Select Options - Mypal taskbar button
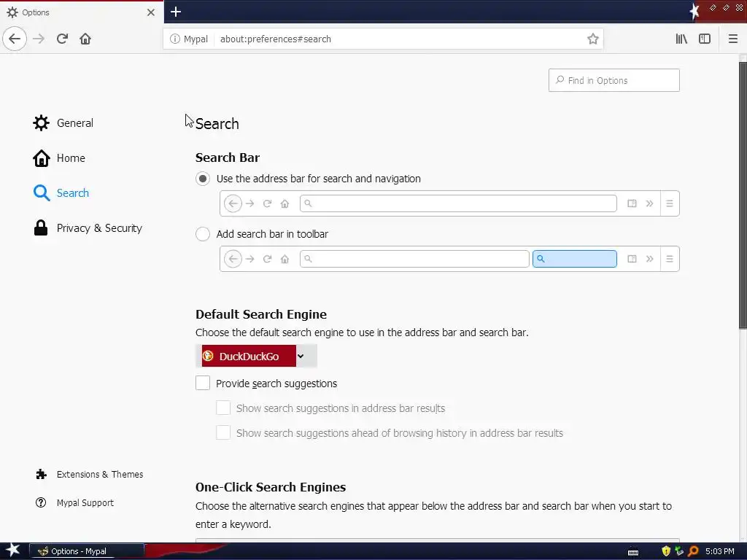Viewport: 747px width, 560px height. pyautogui.click(x=87, y=551)
